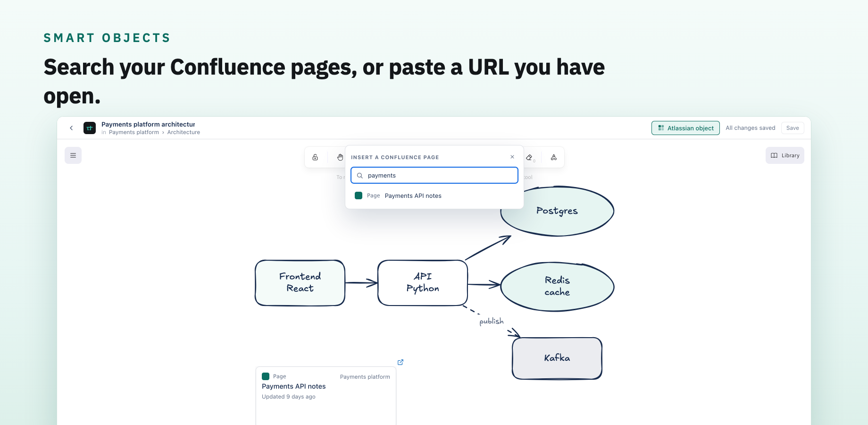Select the Eraser tool
Screen dimensions: 868x425
(529, 157)
